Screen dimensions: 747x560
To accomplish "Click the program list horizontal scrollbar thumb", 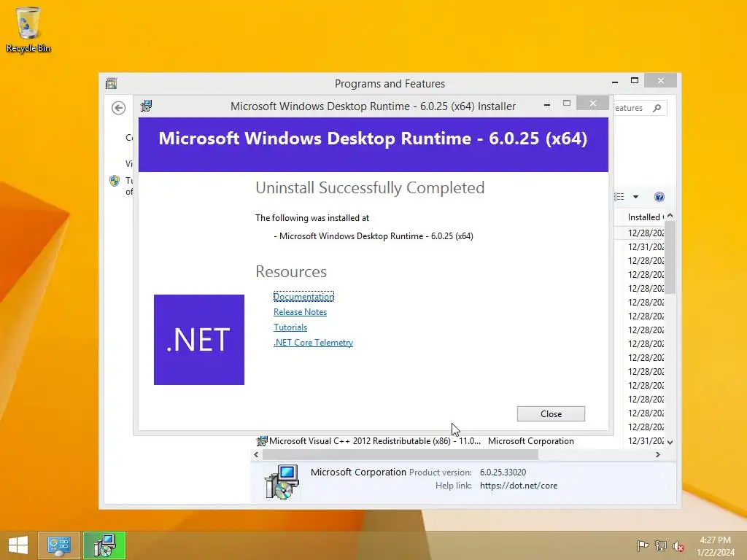I will tap(400, 455).
